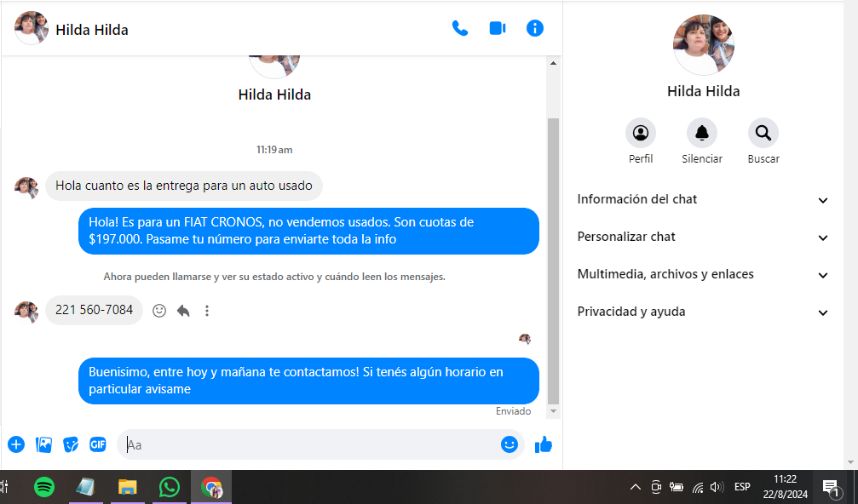The image size is (858, 504).
Task: Click the seen-by avatar read receipt
Action: point(525,339)
